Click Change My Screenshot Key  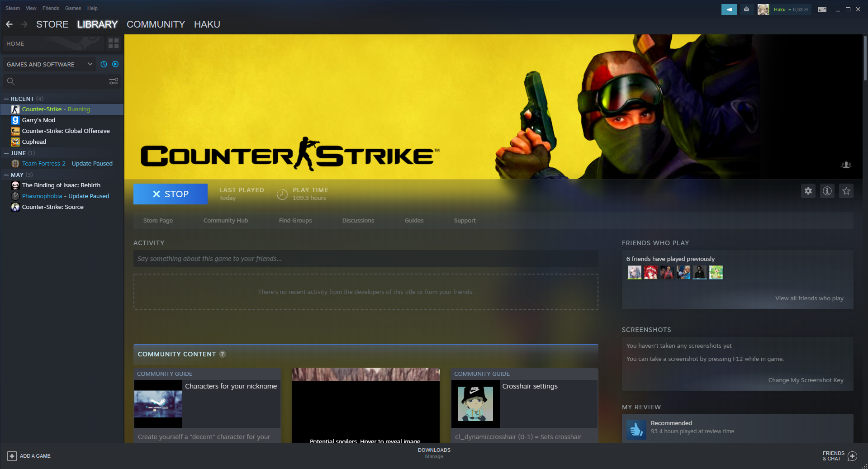[x=806, y=380]
